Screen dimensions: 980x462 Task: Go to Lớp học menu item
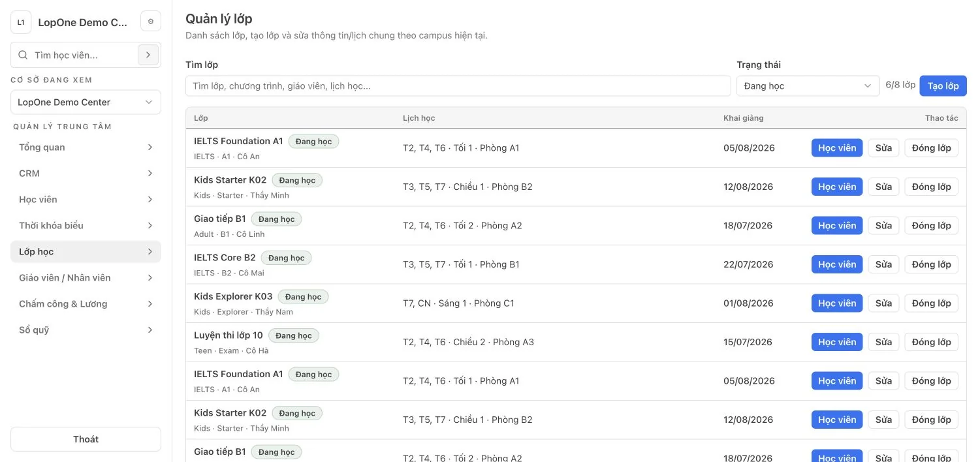[86, 252]
